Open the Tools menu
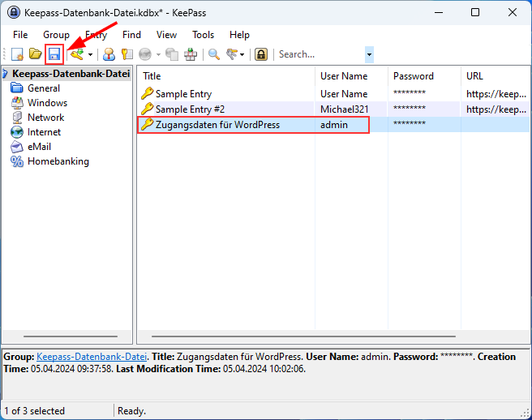 pos(204,35)
